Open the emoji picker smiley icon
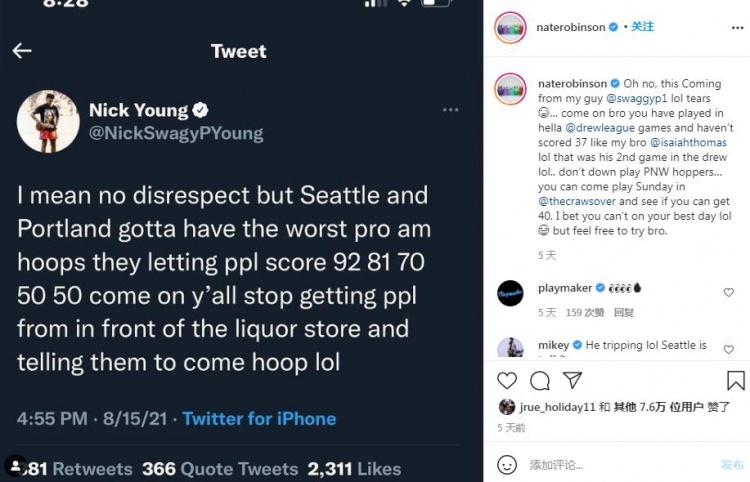The image size is (750, 482). tap(507, 464)
